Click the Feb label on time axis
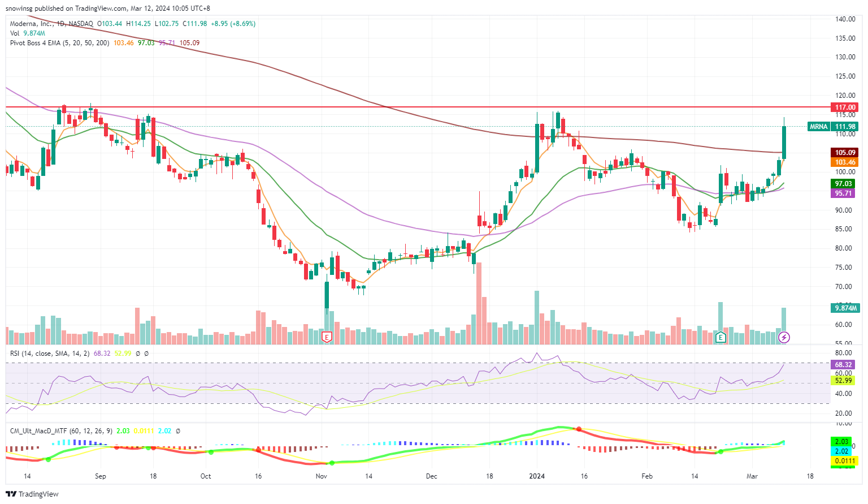This screenshot has width=868, height=504. point(647,476)
